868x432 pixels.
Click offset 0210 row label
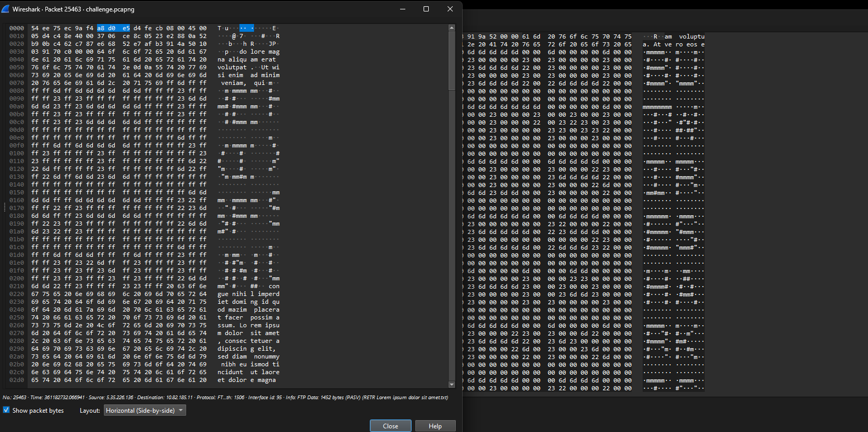pyautogui.click(x=17, y=286)
